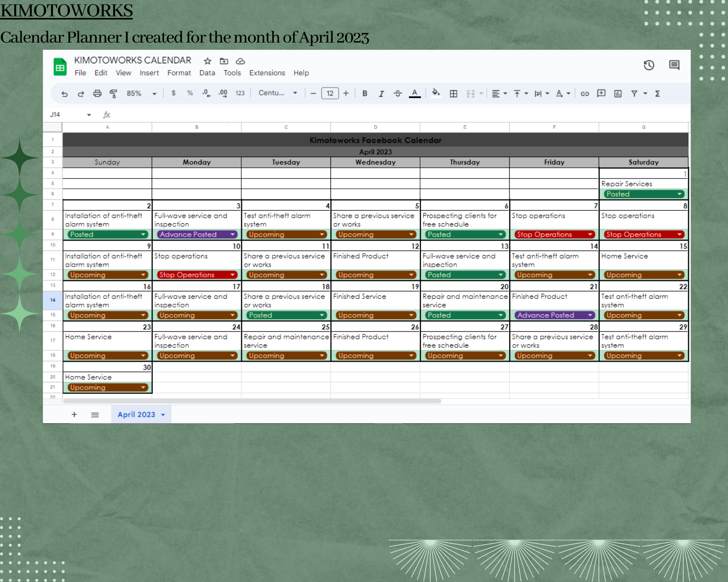Viewport: 728px width, 582px height.
Task: Open the Functions sigma icon
Action: coord(657,94)
